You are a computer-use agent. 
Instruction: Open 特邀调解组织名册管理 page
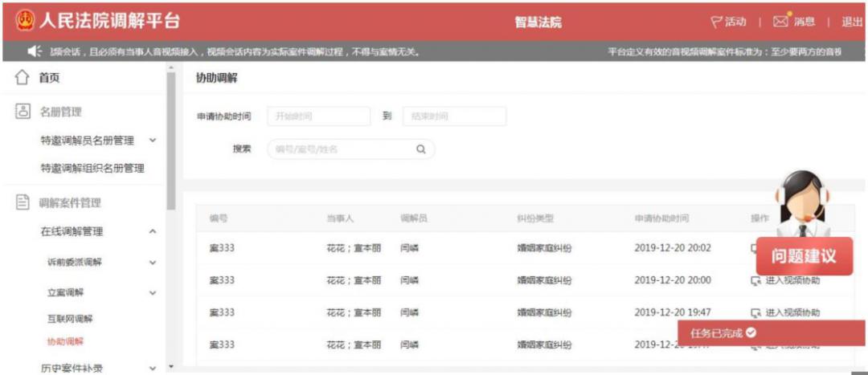(92, 168)
